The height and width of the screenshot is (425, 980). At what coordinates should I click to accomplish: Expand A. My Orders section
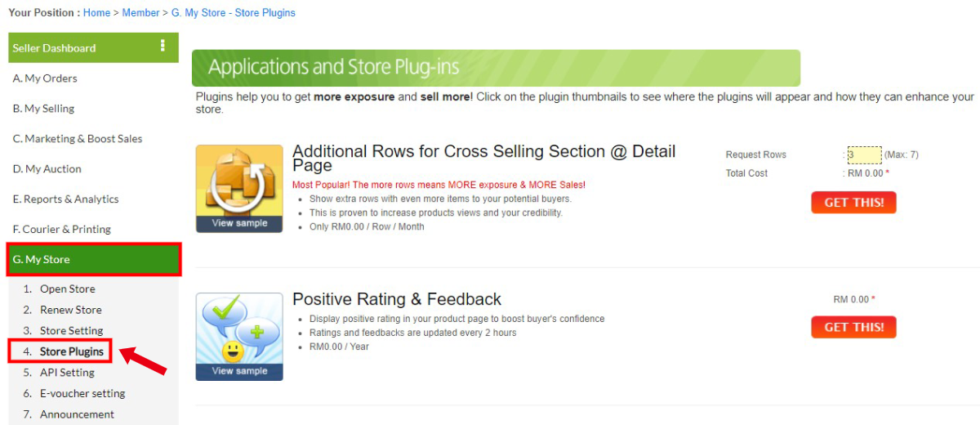pyautogui.click(x=93, y=78)
